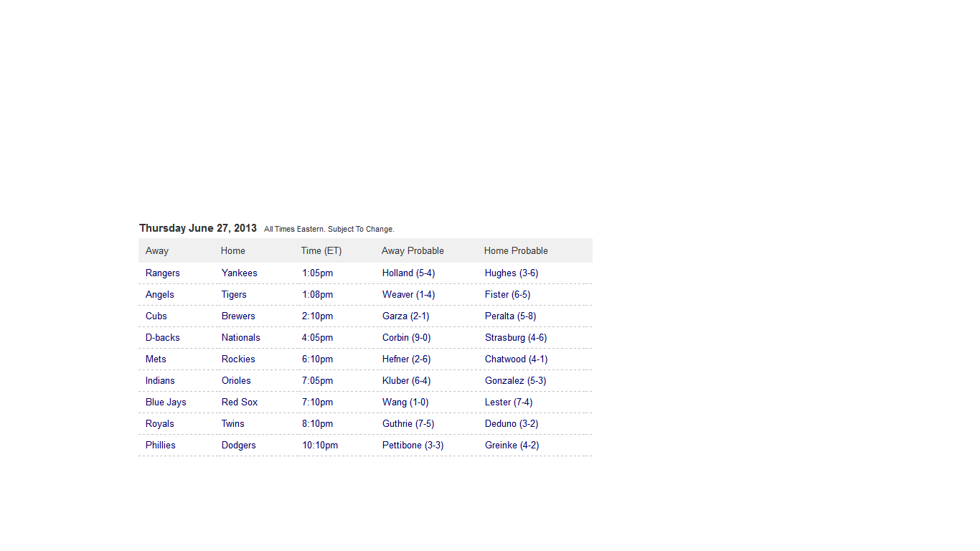Viewport: 980px width, 551px height.
Task: View Weaver (1-4) pitcher profile
Action: coord(408,295)
